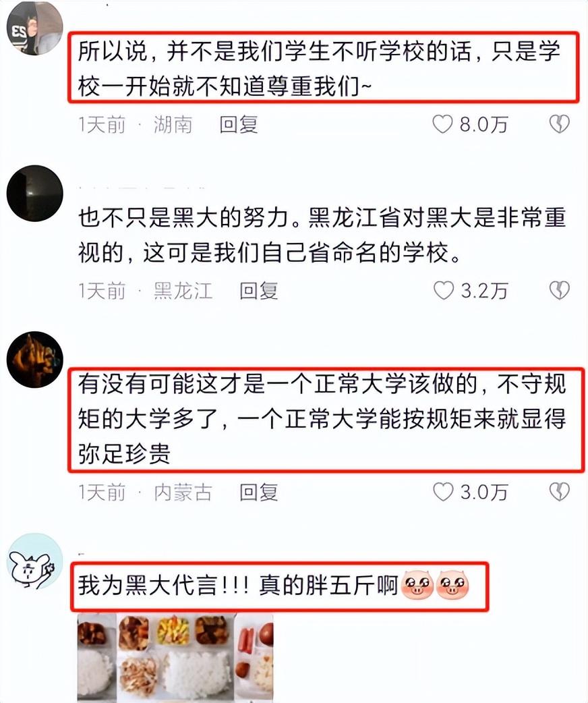588x703 pixels.
Task: Open the third food photo with sausages
Action: pos(254,658)
